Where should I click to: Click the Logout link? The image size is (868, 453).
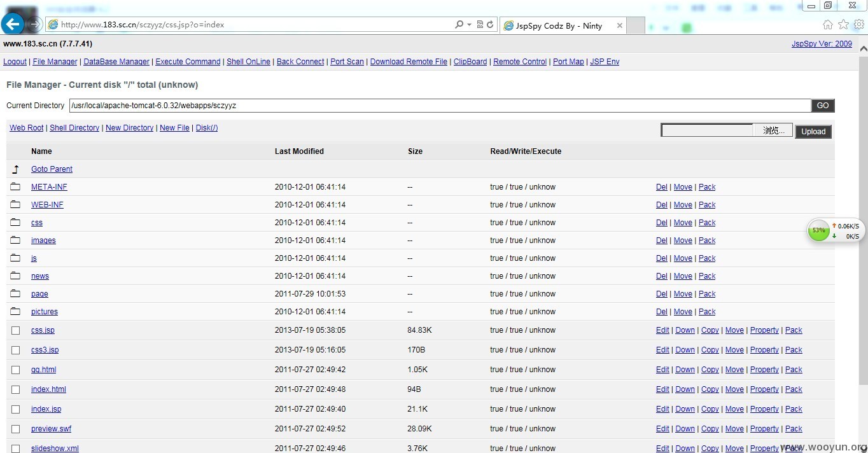pyautogui.click(x=15, y=62)
